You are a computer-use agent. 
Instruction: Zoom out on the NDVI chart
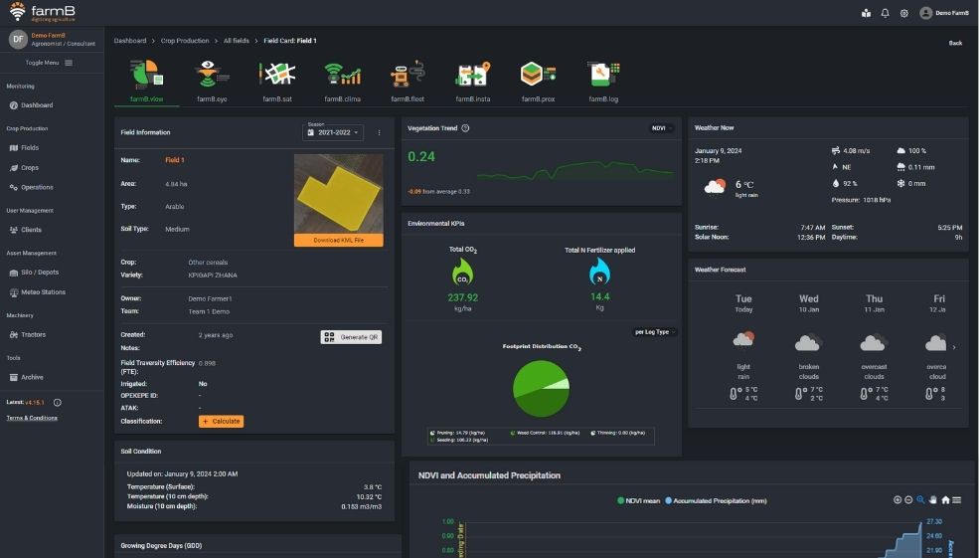pos(908,500)
